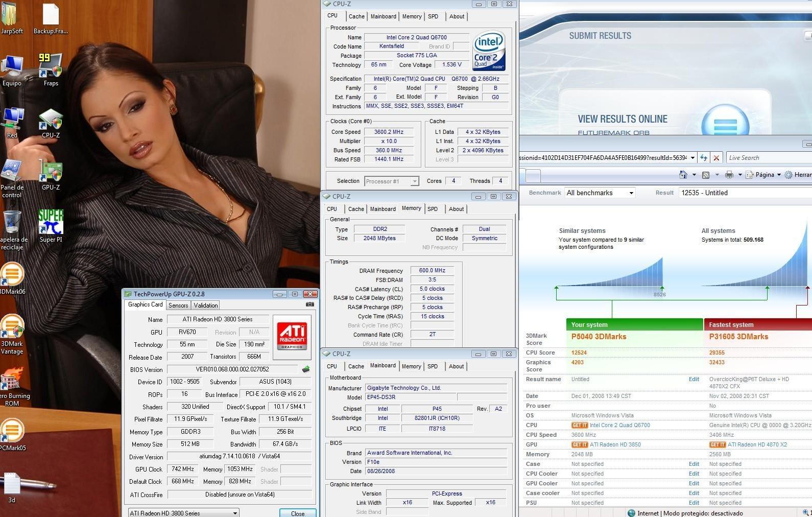Click GPU-Z screenshot camera icon
This screenshot has width=812, height=517.
coord(309,304)
